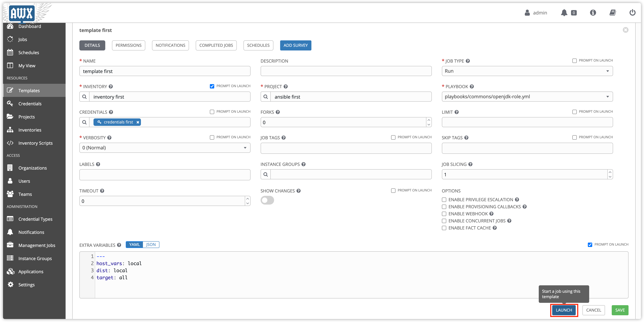
Task: Enable Skip Tags prompt on launch
Action: tap(575, 137)
